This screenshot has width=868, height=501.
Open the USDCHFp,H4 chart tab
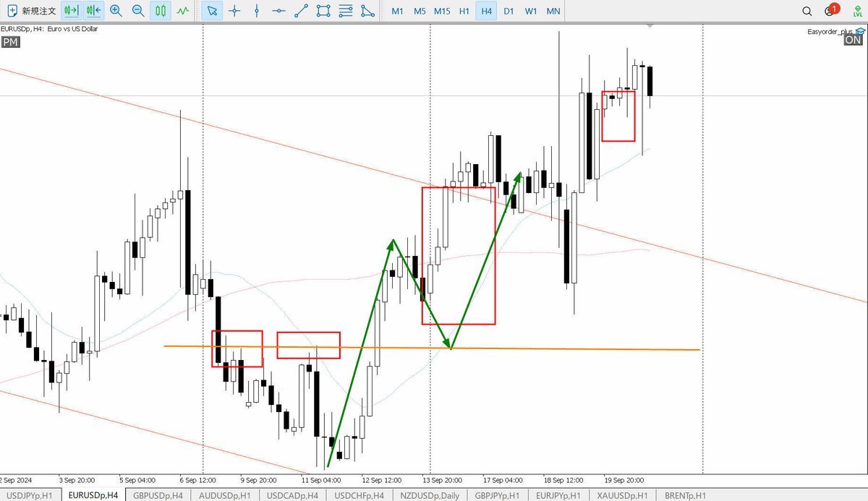tap(359, 495)
